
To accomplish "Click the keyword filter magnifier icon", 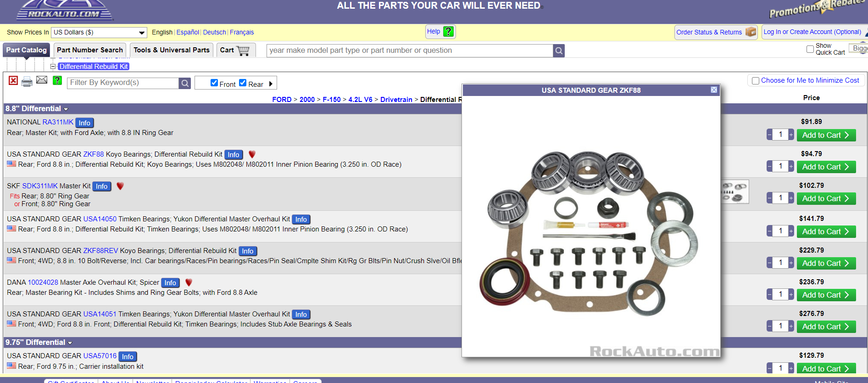I will pos(185,83).
